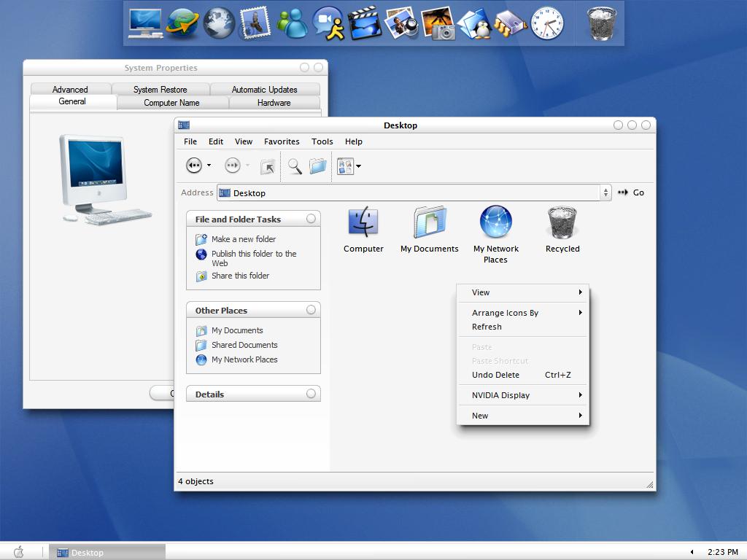Open the Favorites menu
The width and height of the screenshot is (747, 560).
click(x=282, y=141)
